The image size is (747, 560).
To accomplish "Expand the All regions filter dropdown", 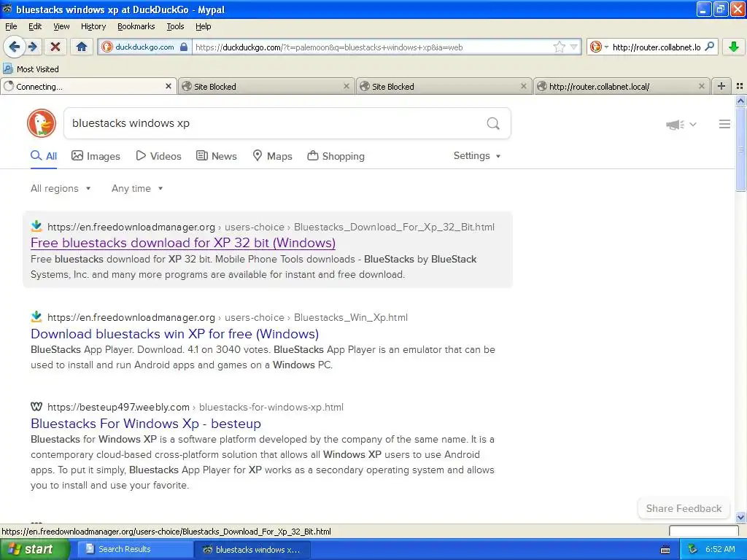I will pyautogui.click(x=61, y=189).
